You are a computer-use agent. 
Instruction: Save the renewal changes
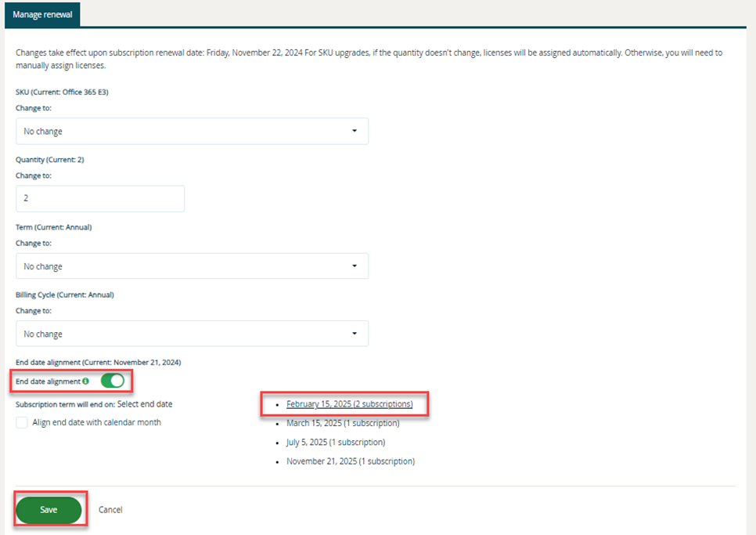pos(49,510)
